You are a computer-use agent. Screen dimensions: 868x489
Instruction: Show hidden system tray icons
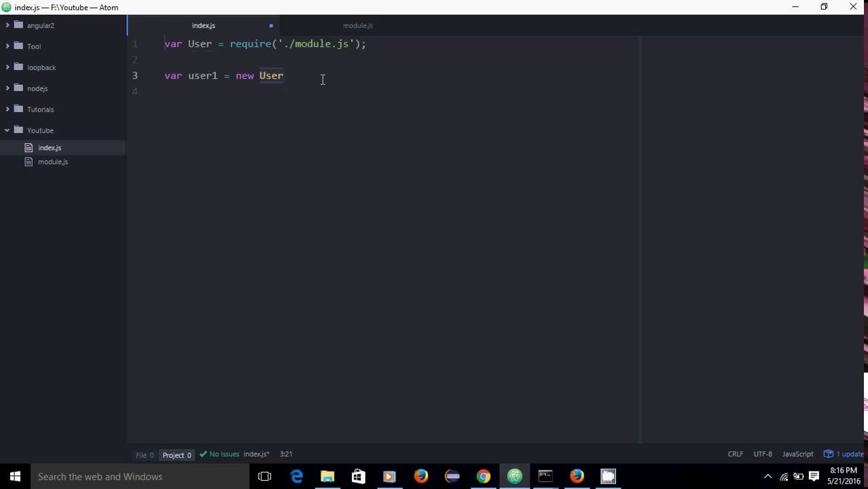[768, 477]
